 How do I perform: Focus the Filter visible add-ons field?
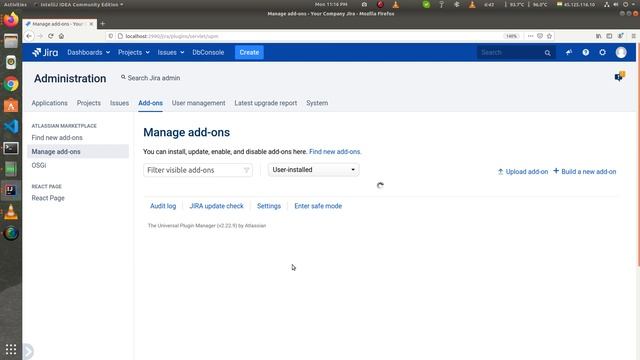coord(198,170)
